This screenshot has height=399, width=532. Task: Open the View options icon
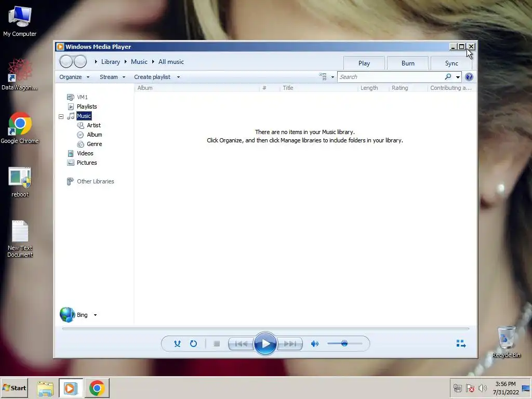(323, 77)
